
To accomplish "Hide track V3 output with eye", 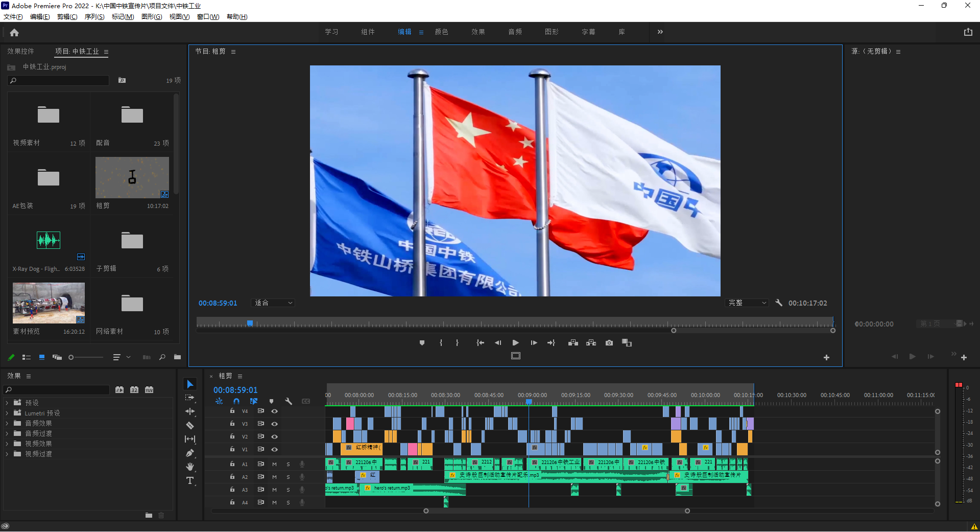I will tap(274, 424).
